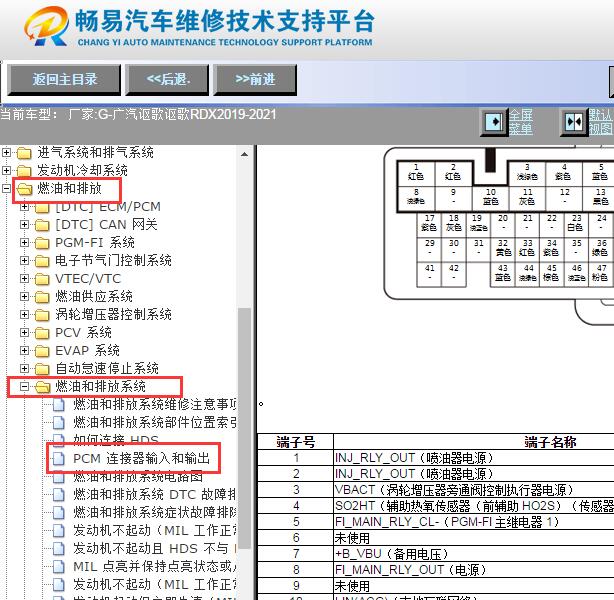Click the PGM-FI 系统 folder icon
Screen dimensions: 614x600
[42, 243]
